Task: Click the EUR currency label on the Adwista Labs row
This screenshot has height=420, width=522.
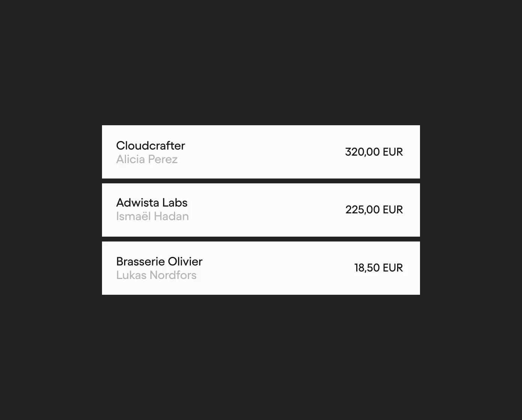Action: pos(393,210)
